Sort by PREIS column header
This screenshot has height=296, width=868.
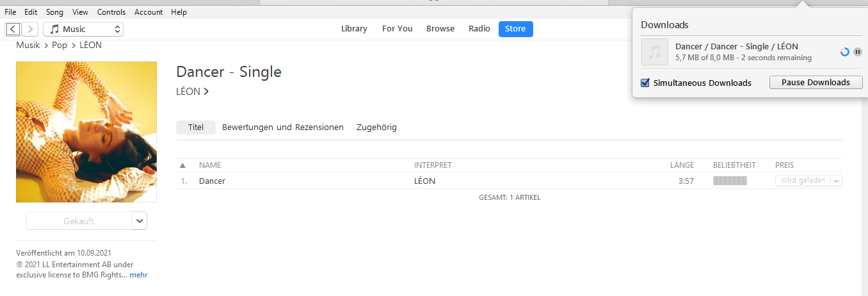[x=784, y=165]
